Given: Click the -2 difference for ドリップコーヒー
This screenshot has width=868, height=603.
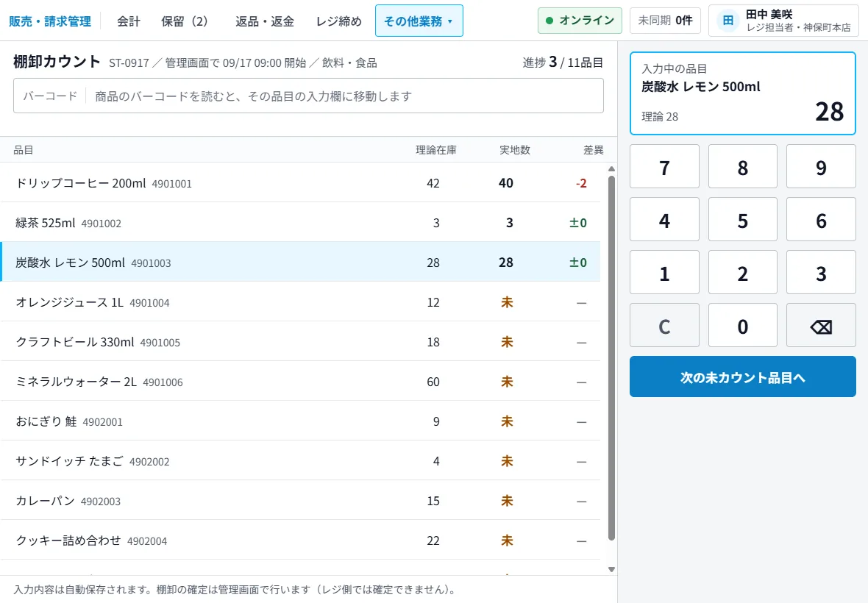Looking at the screenshot, I should tap(580, 183).
